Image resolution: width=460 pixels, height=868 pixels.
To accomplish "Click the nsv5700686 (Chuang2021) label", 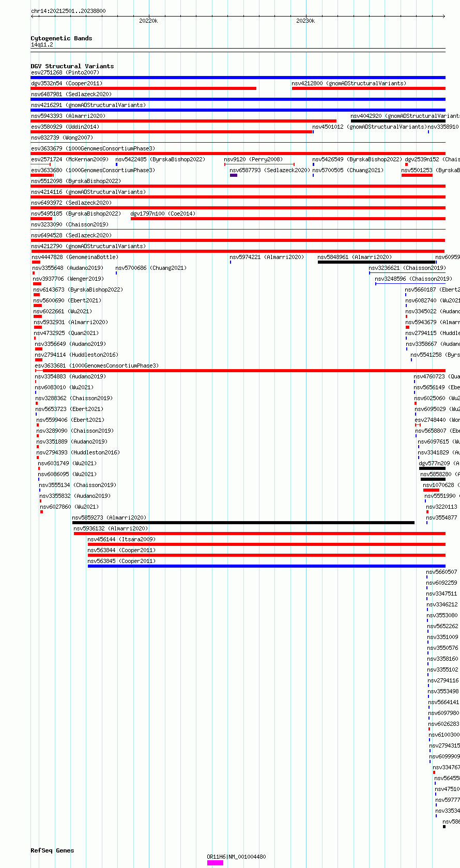I will (151, 268).
